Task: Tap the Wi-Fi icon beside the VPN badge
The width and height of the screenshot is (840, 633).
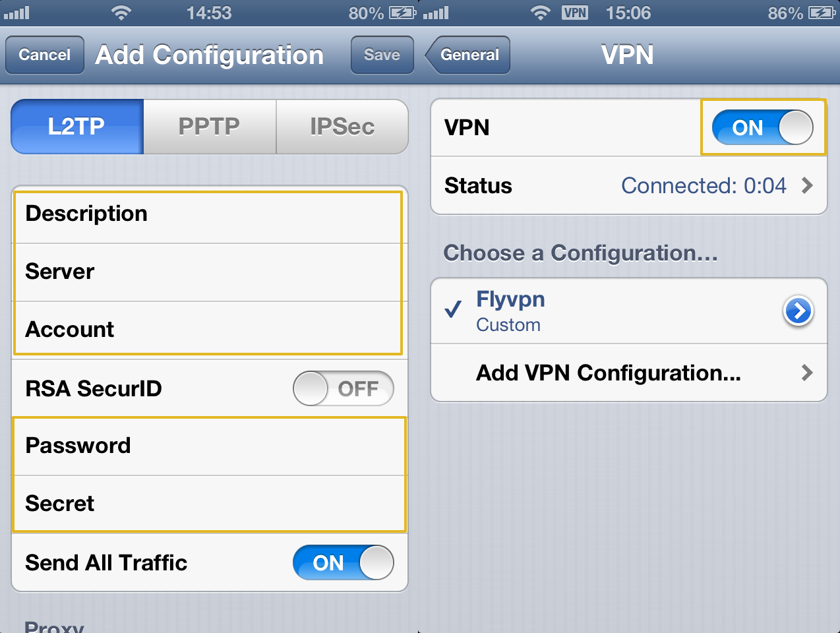Action: pos(541,13)
